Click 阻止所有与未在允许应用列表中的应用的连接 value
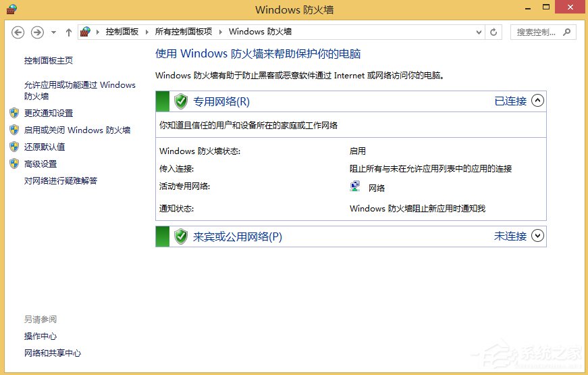 tap(431, 168)
